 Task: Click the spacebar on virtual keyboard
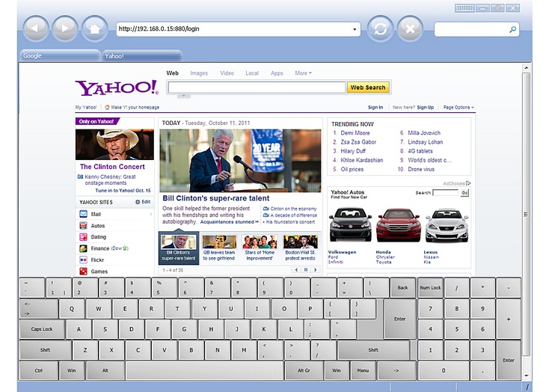(204, 370)
